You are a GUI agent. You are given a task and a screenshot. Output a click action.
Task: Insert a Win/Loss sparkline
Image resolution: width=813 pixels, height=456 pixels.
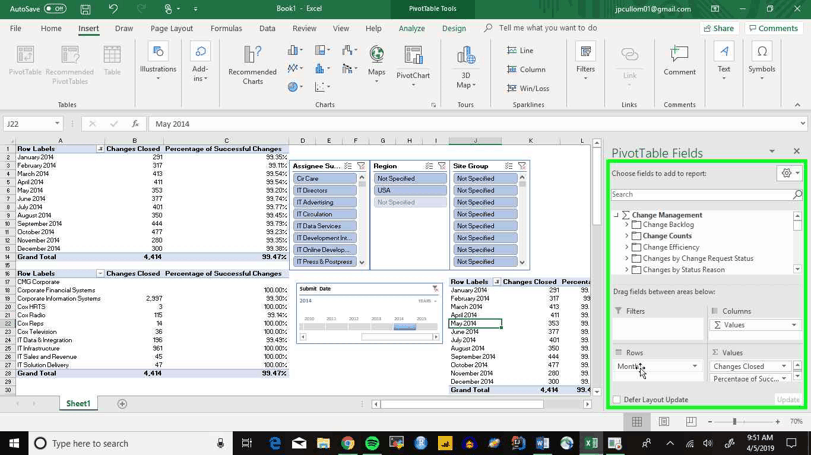[x=528, y=89]
